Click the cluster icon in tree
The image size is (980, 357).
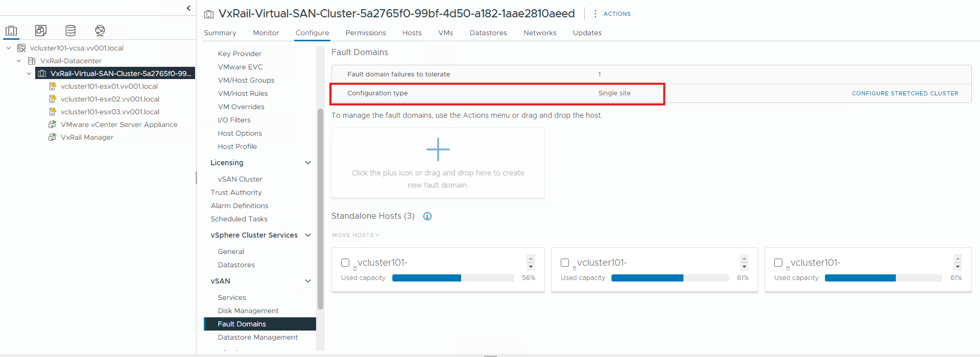[x=42, y=73]
